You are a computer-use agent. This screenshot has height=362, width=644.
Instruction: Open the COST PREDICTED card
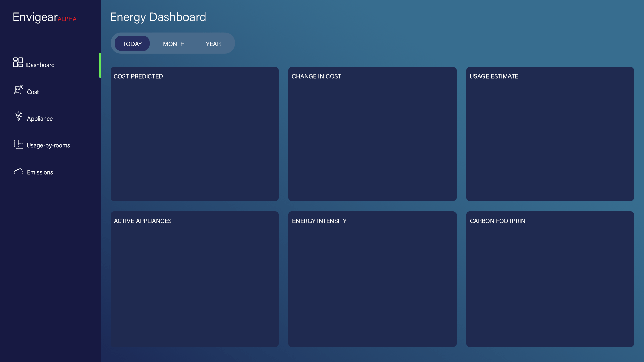pyautogui.click(x=195, y=134)
